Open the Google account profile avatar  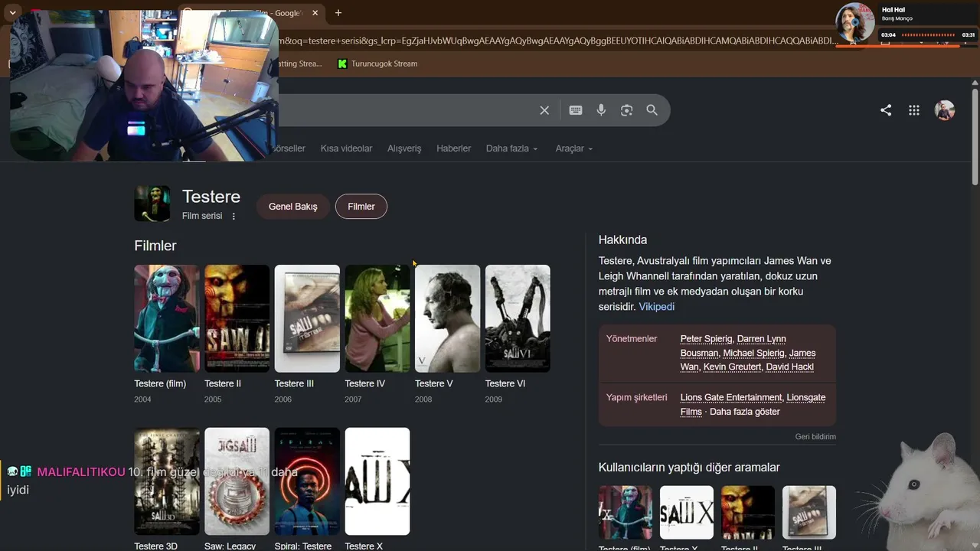945,110
